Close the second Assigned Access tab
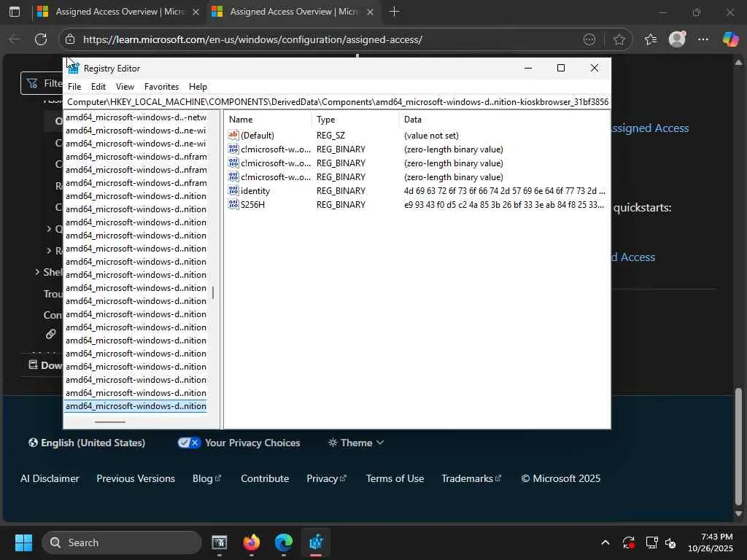This screenshot has height=560, width=747. point(370,12)
